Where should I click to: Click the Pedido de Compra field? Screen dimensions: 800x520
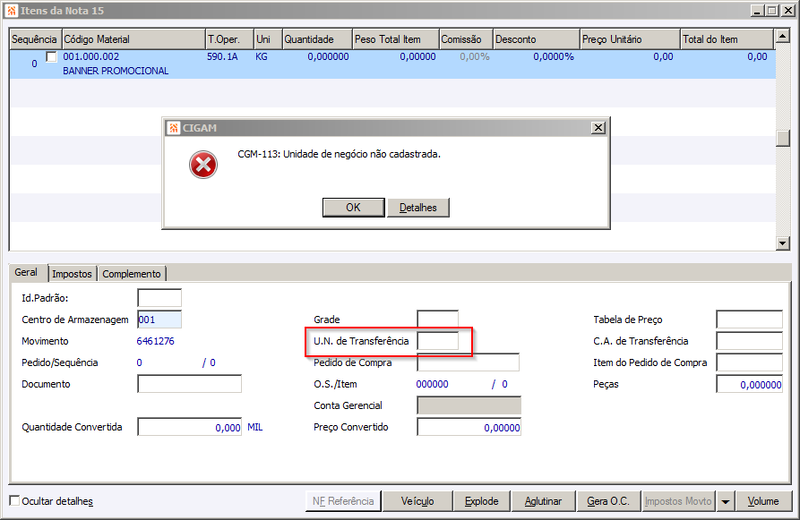coord(468,363)
